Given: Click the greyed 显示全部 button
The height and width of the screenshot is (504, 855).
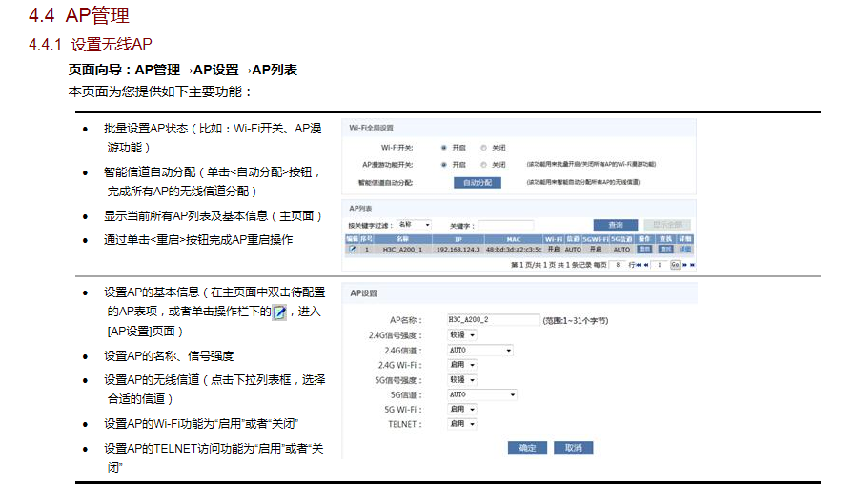Looking at the screenshot, I should (667, 225).
